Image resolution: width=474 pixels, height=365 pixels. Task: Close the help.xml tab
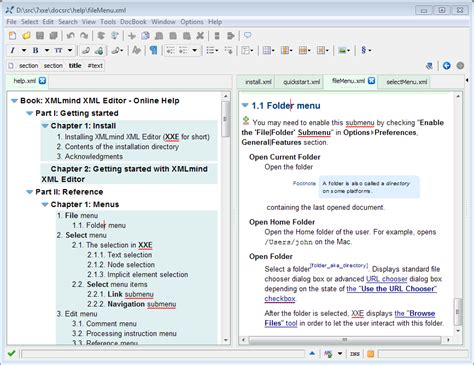point(42,80)
